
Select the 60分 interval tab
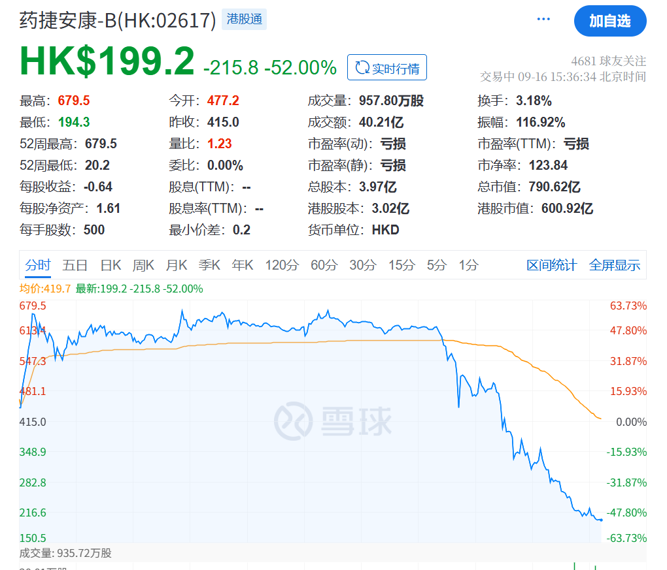point(324,265)
